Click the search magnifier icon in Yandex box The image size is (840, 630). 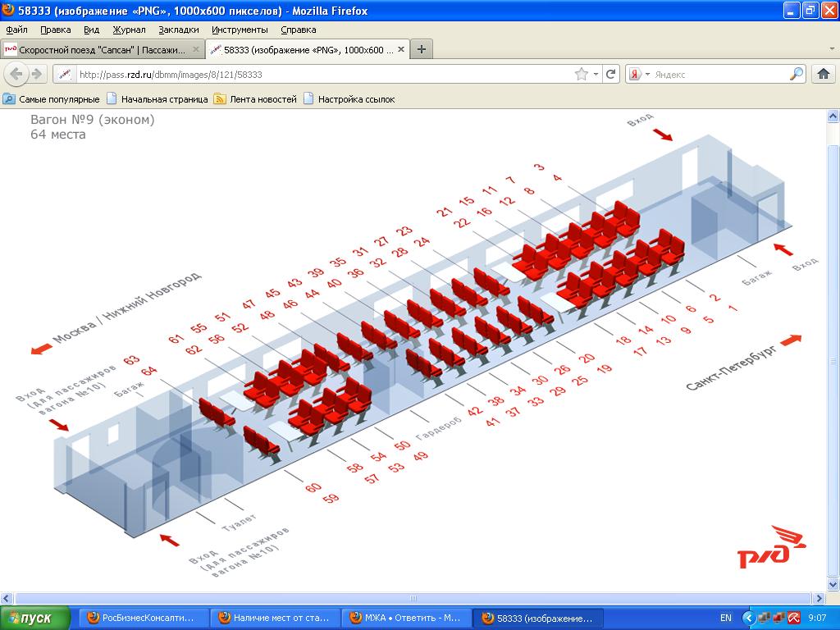(797, 74)
